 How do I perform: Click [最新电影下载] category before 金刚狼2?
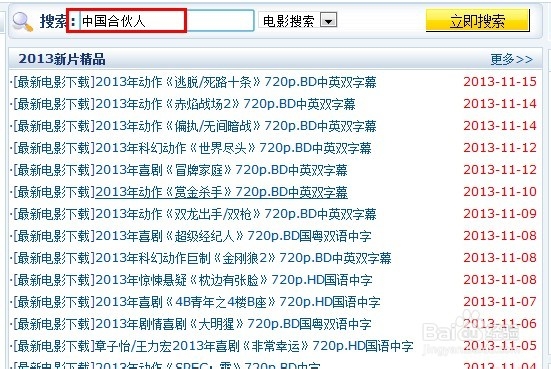point(54,258)
